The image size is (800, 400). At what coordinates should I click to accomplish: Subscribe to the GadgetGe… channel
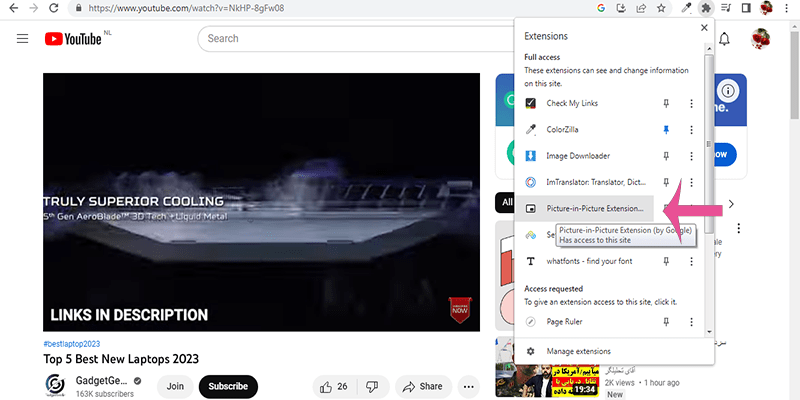[x=228, y=386]
